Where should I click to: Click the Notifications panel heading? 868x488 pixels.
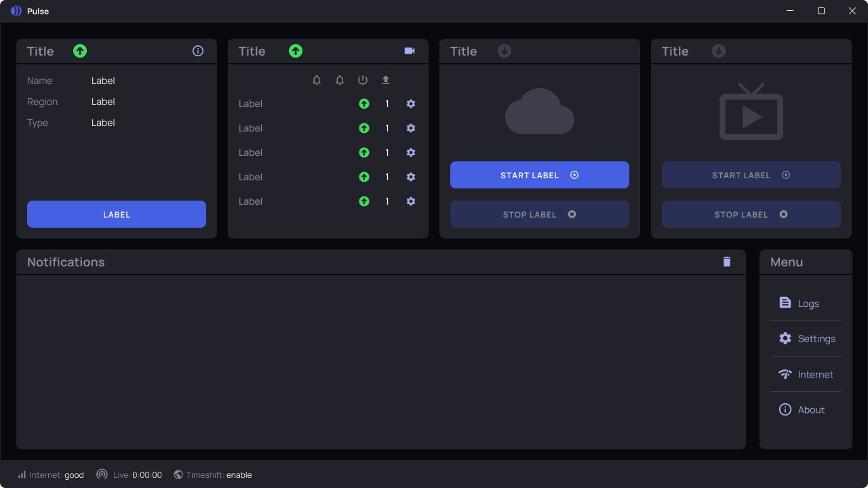coord(66,262)
